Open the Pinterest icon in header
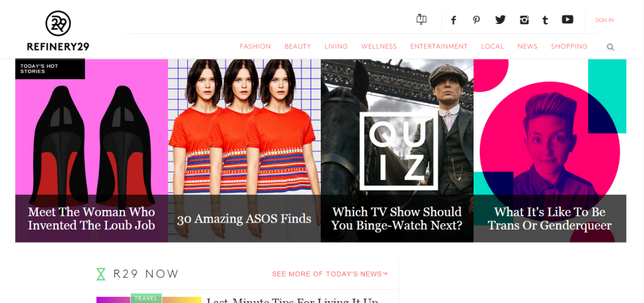This screenshot has height=303, width=644. coord(477,19)
